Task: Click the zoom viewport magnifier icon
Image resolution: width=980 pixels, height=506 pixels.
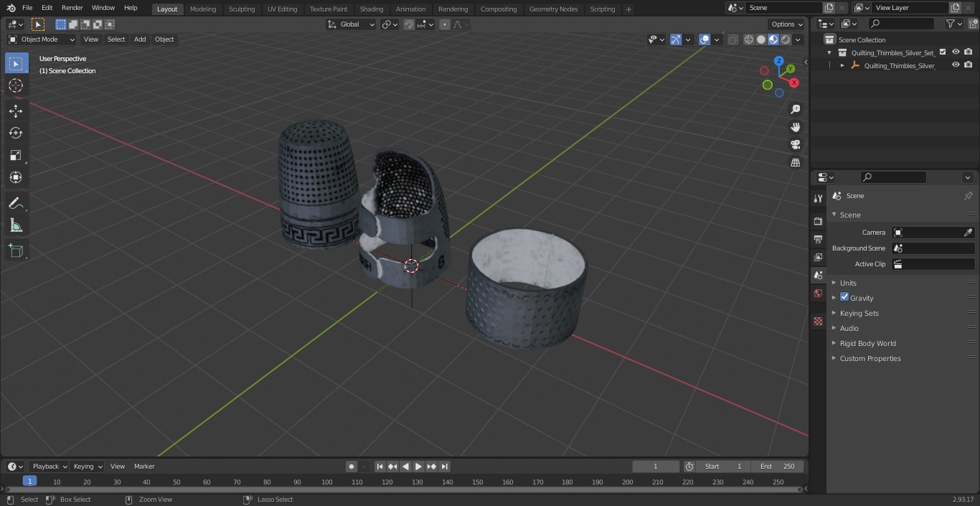Action: click(795, 109)
